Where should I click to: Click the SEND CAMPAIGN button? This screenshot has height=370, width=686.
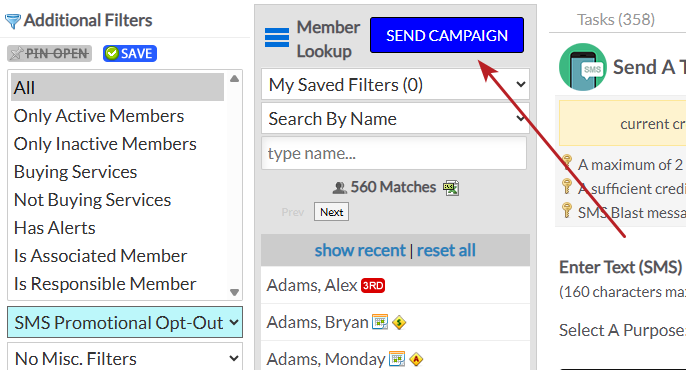pyautogui.click(x=447, y=35)
